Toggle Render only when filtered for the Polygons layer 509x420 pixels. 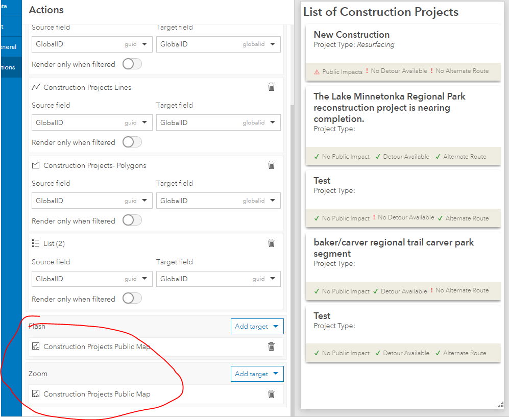tap(131, 220)
